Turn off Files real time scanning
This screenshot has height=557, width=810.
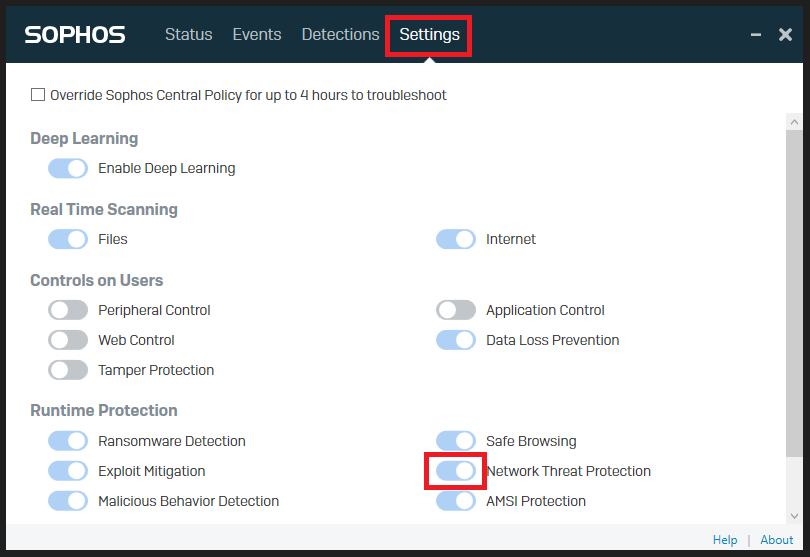point(68,239)
